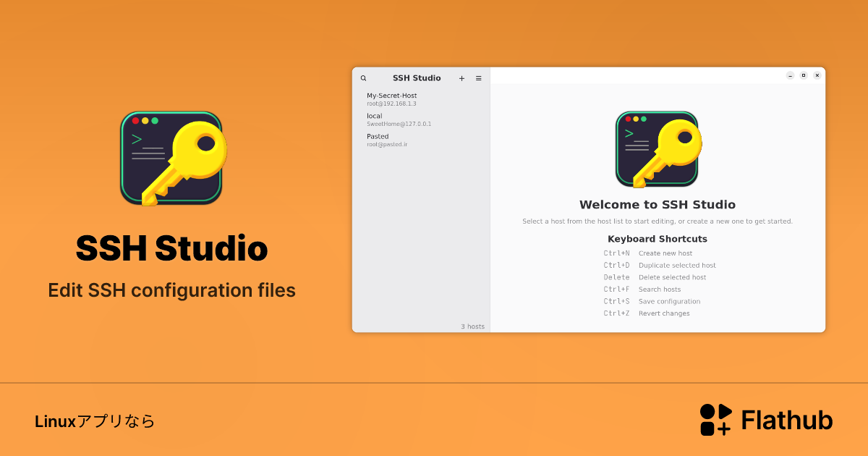Minimize the SSH Studio window
This screenshot has width=868, height=456.
tap(790, 75)
